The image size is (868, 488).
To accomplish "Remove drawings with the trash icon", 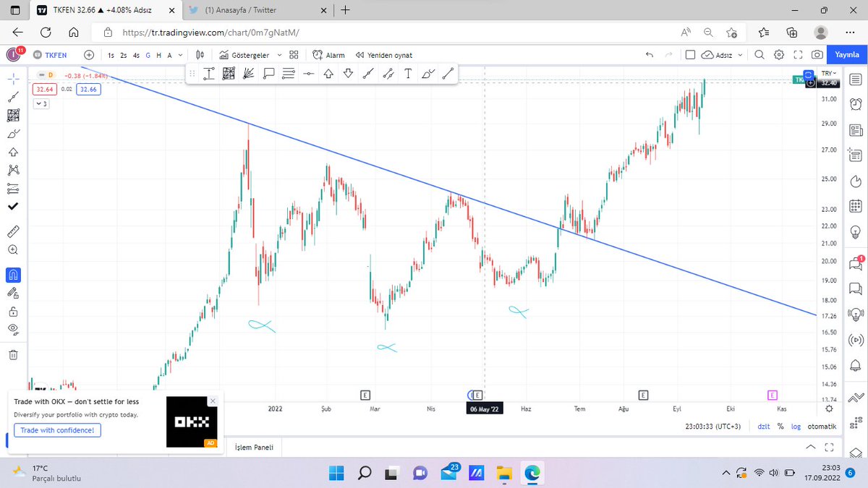I will pyautogui.click(x=13, y=354).
